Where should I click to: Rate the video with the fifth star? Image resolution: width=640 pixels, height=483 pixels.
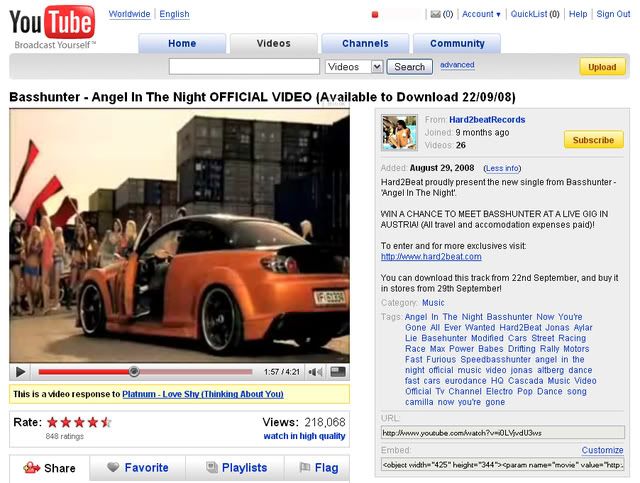(x=106, y=422)
